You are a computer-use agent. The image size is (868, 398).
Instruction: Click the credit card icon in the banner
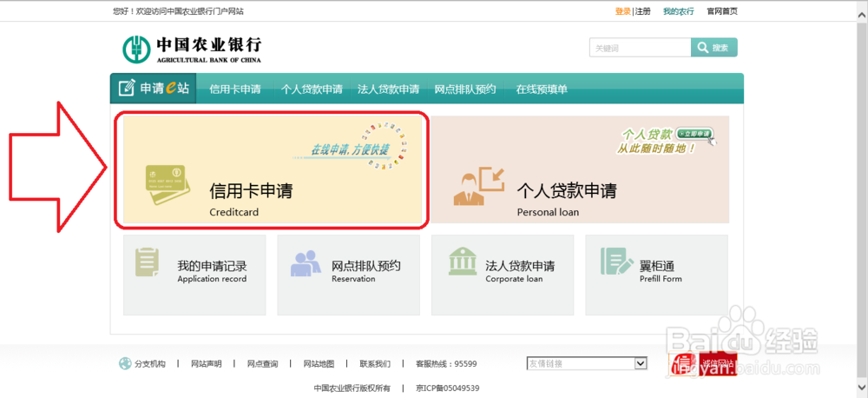(x=168, y=184)
